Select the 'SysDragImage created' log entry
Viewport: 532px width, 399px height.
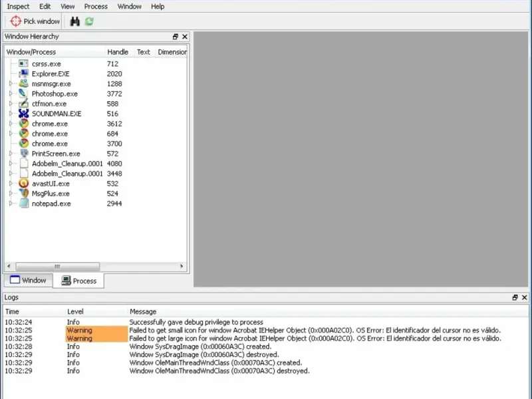[266, 346]
